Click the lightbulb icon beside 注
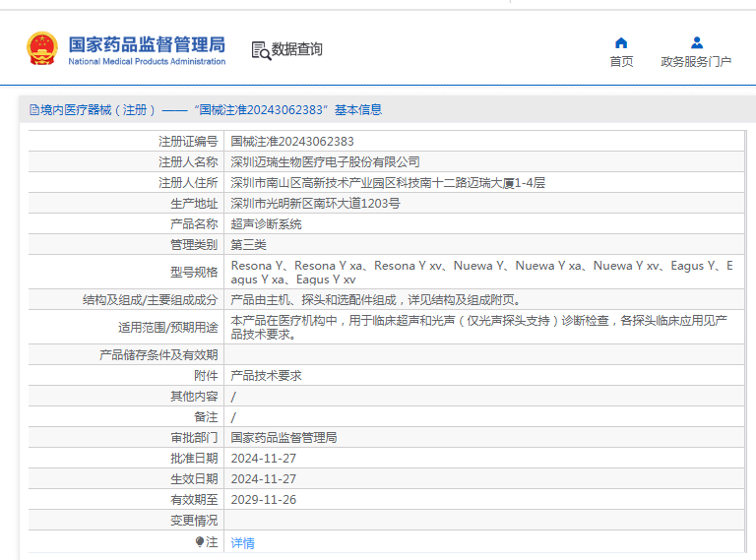Screen dimensions: 756x560 pyautogui.click(x=200, y=541)
